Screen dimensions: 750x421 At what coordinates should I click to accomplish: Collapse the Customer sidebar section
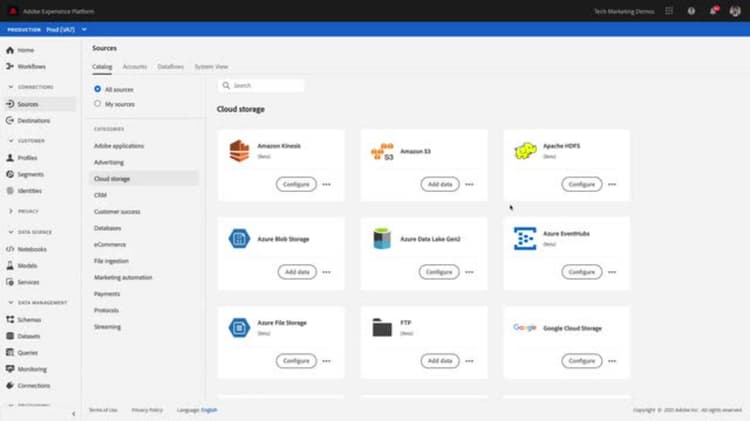pos(11,141)
